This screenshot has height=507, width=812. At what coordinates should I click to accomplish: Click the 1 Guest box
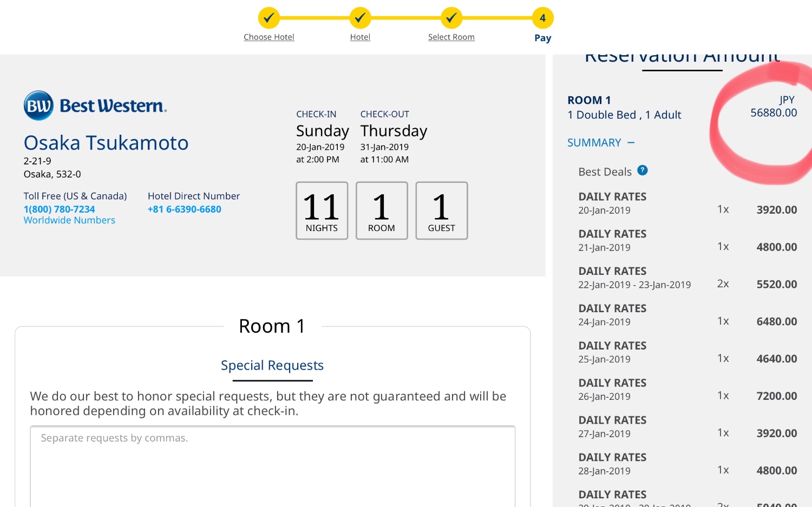pos(442,210)
